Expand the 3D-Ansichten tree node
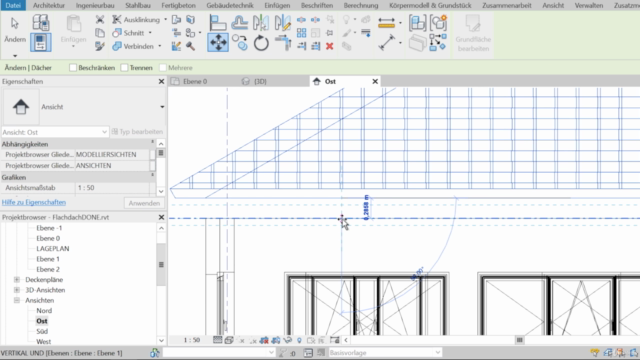The width and height of the screenshot is (640, 360). point(17,290)
